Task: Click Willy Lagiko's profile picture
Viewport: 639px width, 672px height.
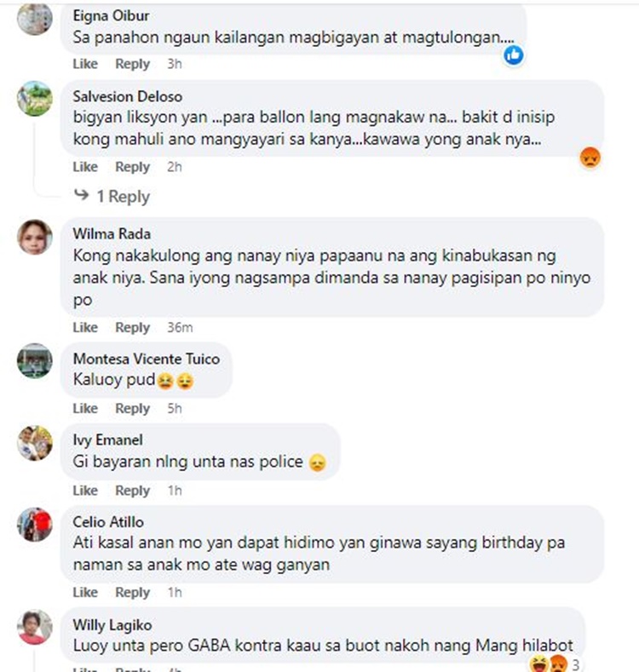Action: (35, 628)
